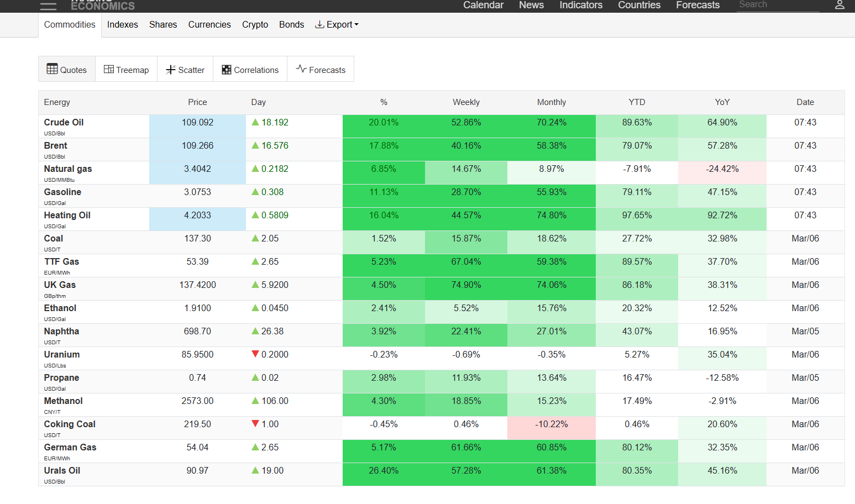Viewport: 855px width, 504px height.
Task: Click the Scatter plot icon
Action: [x=171, y=70]
